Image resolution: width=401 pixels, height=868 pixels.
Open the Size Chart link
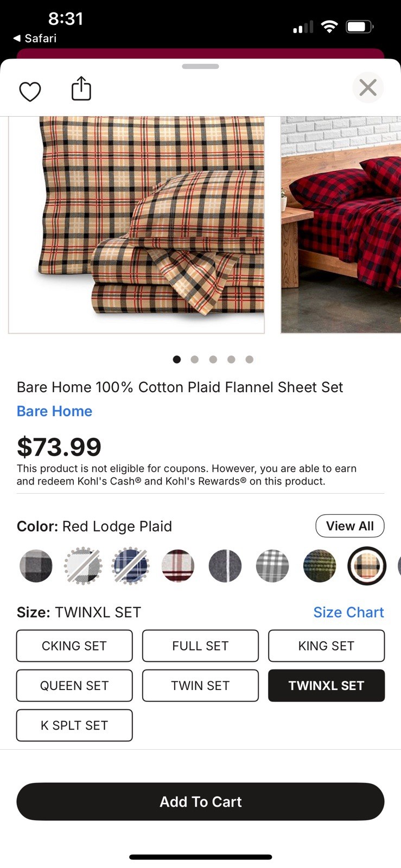coord(348,612)
